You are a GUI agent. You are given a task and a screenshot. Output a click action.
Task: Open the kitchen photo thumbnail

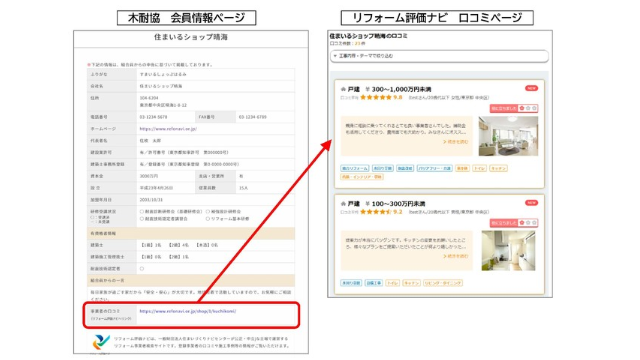pos(508,250)
